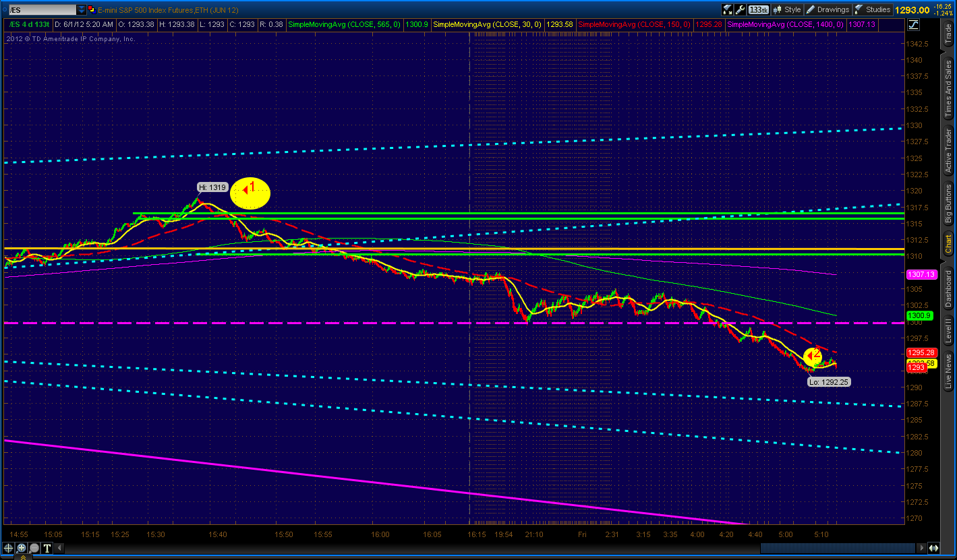957x560 pixels.
Task: Open chart settings wrench icon
Action: pyautogui.click(x=741, y=9)
